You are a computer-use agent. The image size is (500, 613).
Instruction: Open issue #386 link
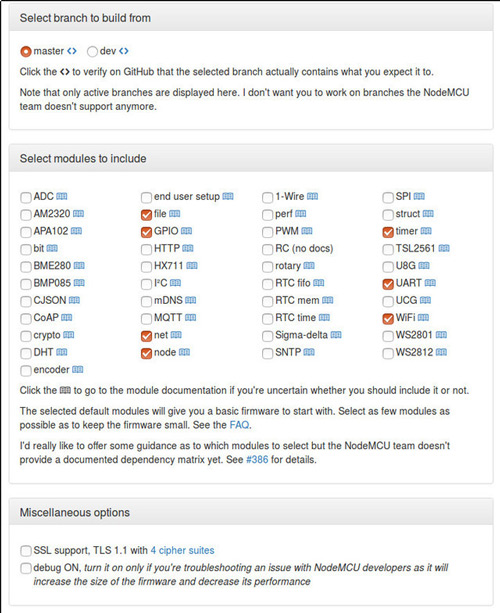tap(257, 459)
